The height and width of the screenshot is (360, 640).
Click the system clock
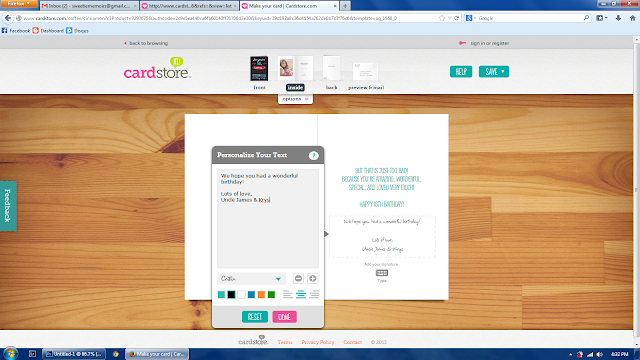620,354
